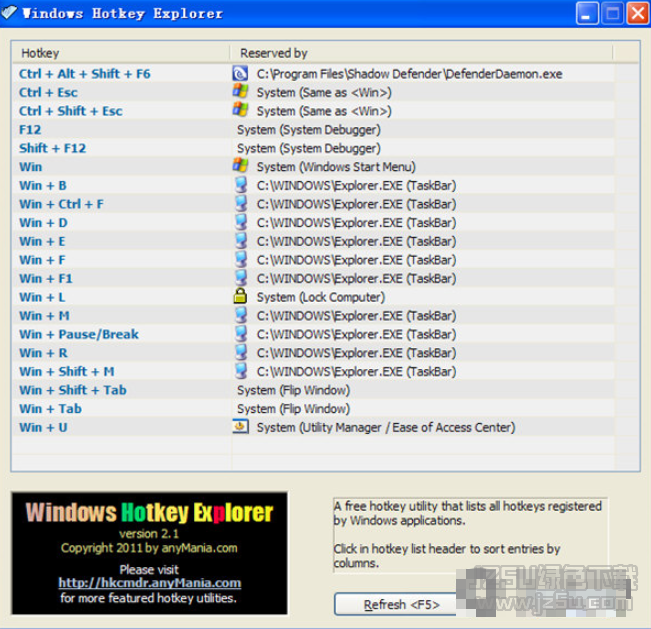
Task: Open the hkcmdr.anyMania.com link
Action: point(149,583)
